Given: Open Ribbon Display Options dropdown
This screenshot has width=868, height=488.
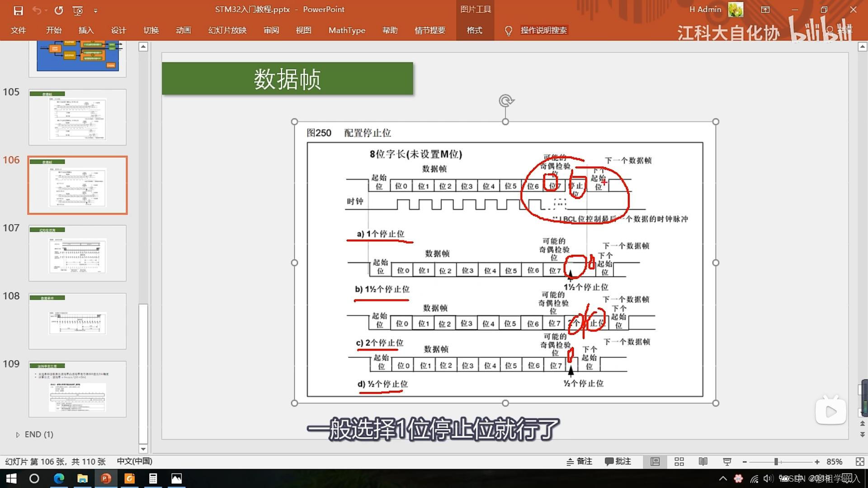Looking at the screenshot, I should coord(765,9).
